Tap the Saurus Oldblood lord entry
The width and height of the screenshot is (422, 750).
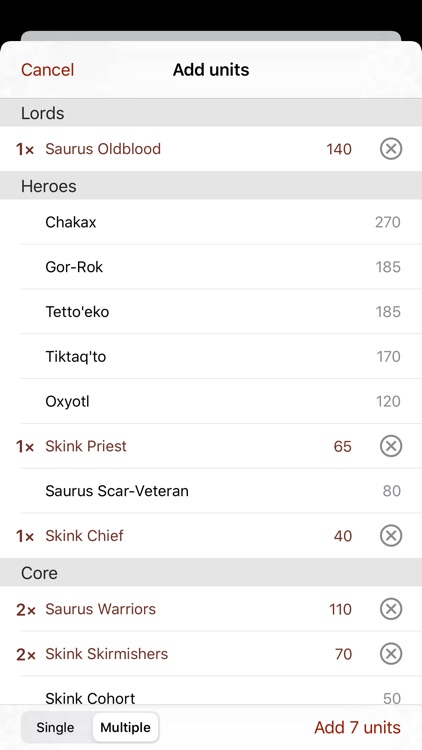103,149
